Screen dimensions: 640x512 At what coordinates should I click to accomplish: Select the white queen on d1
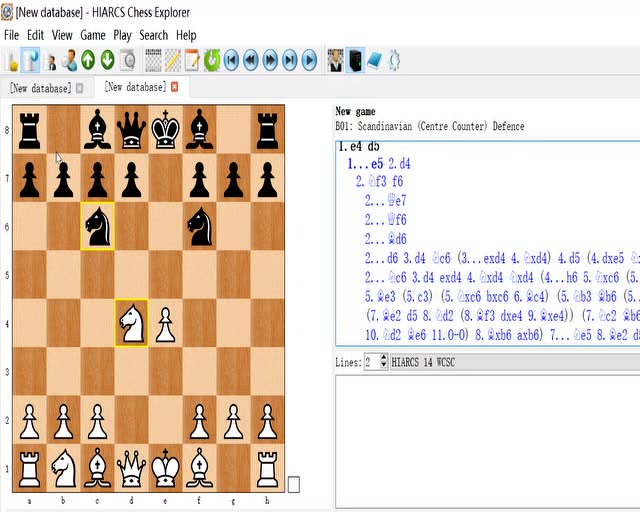click(131, 468)
